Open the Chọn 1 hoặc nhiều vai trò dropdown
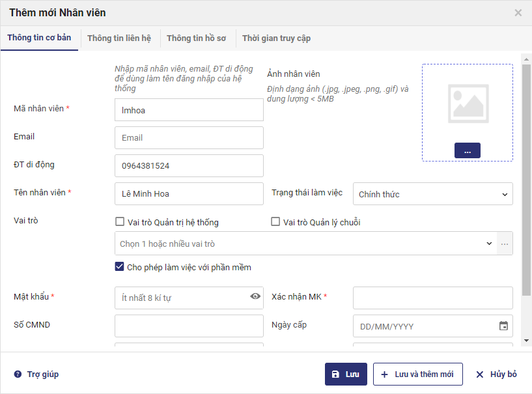This screenshot has height=394, width=532. [x=306, y=244]
